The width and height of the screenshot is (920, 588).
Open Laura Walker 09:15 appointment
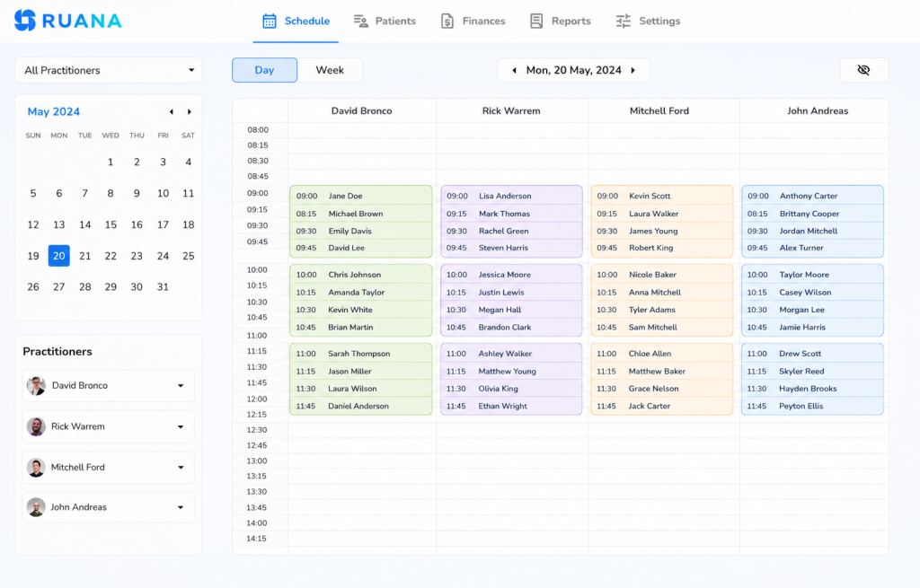tap(662, 214)
